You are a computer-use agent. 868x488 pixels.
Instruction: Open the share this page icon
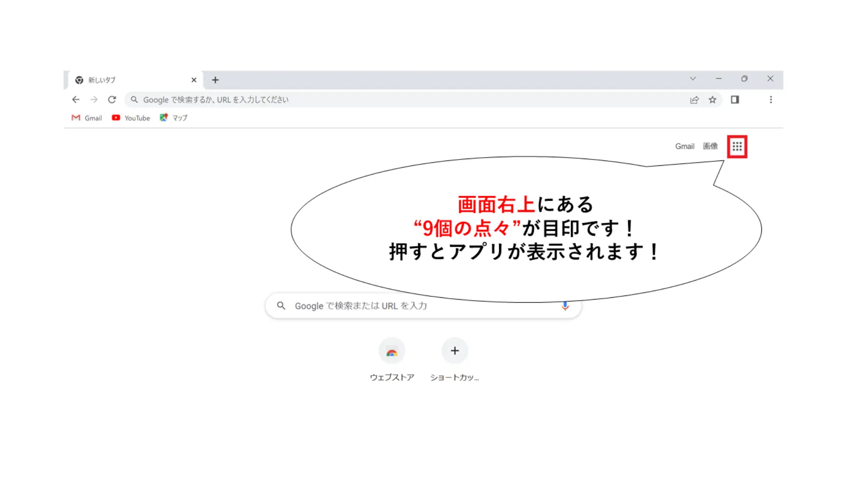(x=694, y=100)
